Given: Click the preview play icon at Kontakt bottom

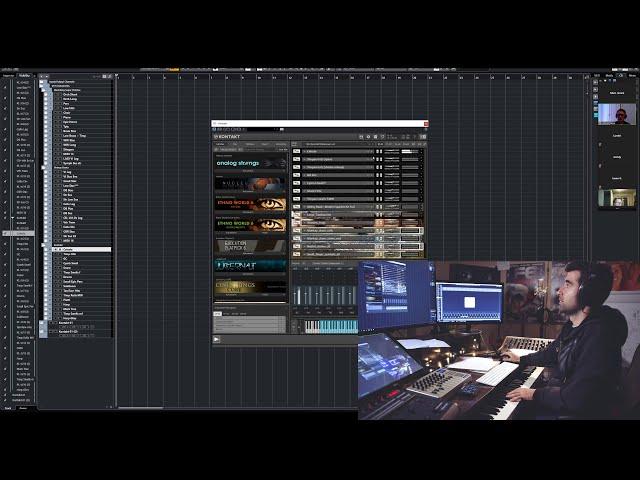Looking at the screenshot, I should click(217, 339).
